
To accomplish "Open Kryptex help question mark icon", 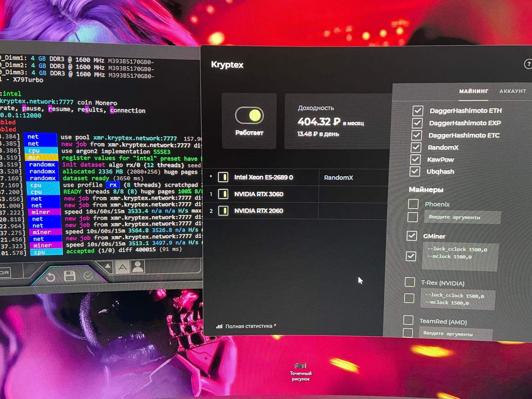I will click(x=528, y=64).
